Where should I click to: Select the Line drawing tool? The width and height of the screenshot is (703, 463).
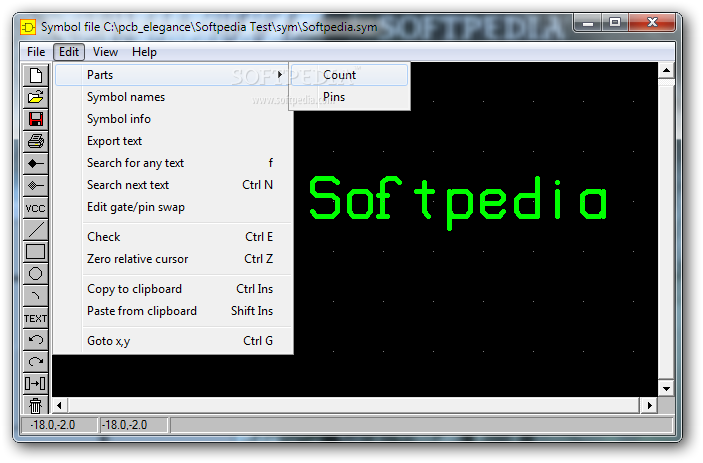pos(35,229)
